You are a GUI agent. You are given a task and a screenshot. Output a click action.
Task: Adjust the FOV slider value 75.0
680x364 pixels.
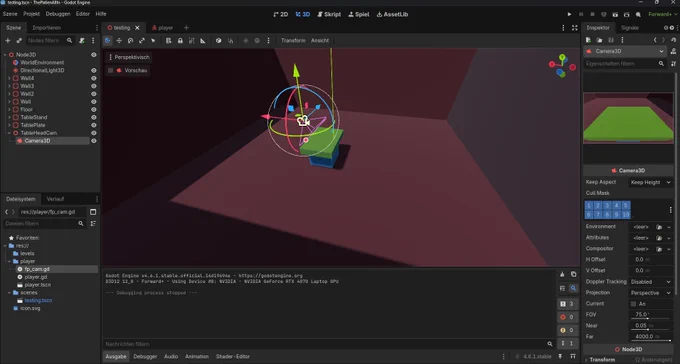(650, 315)
